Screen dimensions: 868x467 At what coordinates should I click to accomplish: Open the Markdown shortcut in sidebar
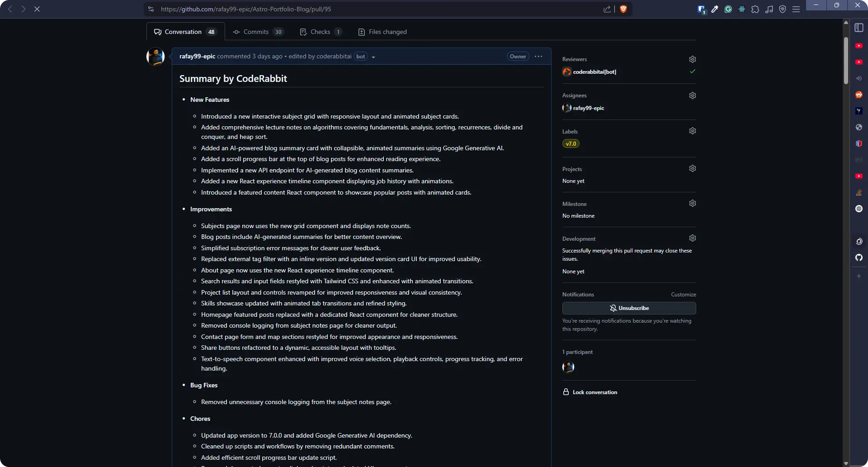tap(859, 160)
